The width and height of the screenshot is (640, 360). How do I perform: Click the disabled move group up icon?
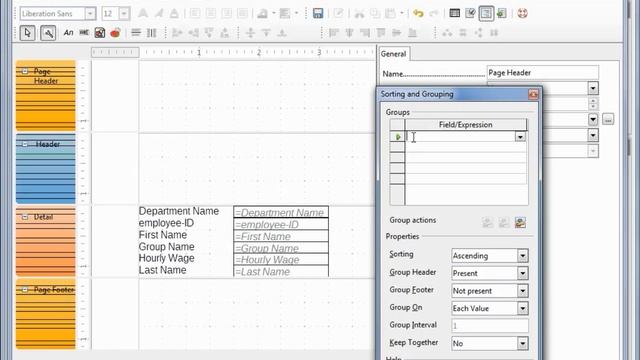[487, 222]
